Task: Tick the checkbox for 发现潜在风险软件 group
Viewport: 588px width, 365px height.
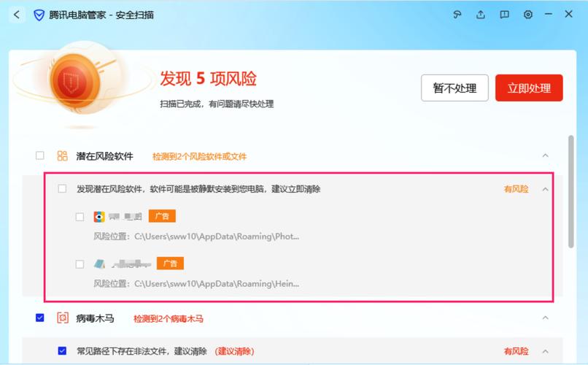Action: (62, 188)
